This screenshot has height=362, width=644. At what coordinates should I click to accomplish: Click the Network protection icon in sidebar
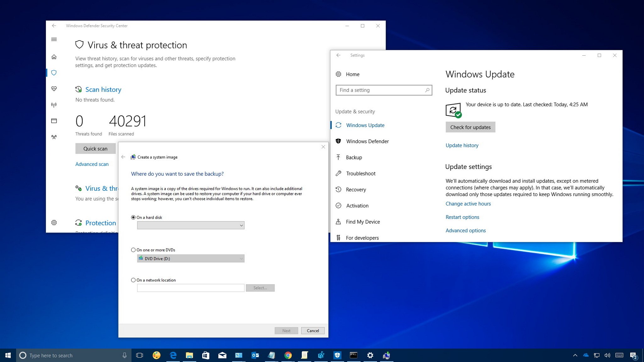coord(54,104)
